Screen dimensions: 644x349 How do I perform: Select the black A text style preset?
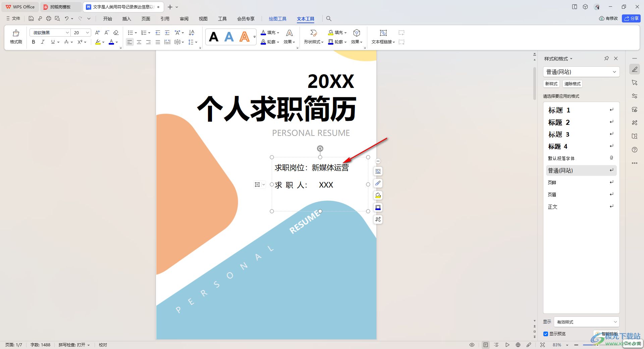point(214,37)
